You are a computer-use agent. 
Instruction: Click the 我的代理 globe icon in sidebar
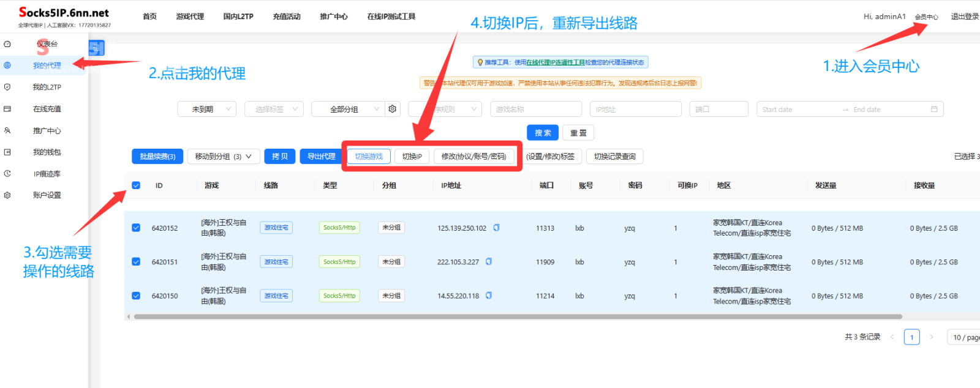pos(7,65)
